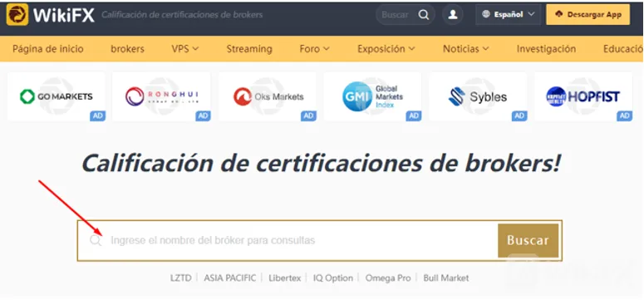644x300 pixels.
Task: Open the user account icon
Action: pos(453,15)
